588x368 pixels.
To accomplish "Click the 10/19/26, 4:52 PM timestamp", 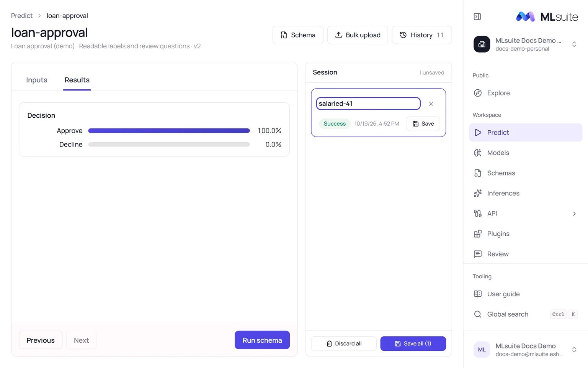I will click(377, 124).
